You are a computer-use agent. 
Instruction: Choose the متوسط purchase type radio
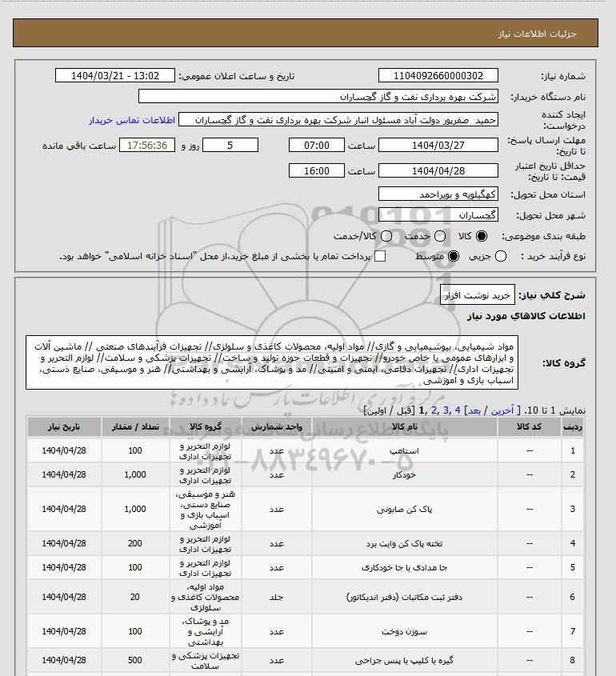(x=454, y=257)
